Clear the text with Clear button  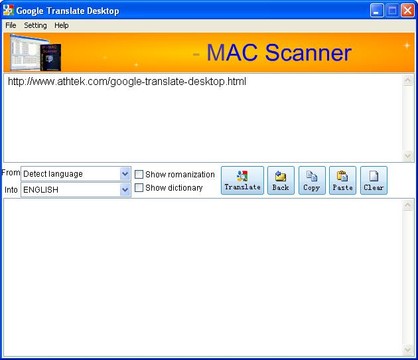point(374,180)
